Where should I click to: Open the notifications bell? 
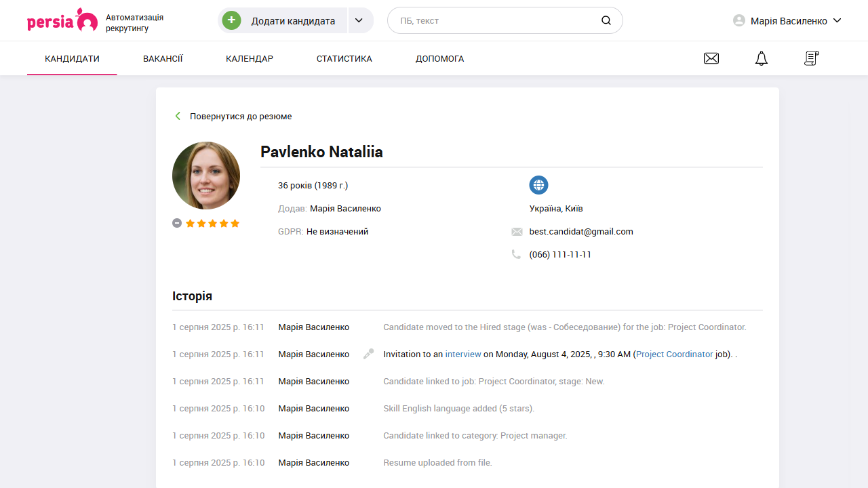[x=762, y=59]
